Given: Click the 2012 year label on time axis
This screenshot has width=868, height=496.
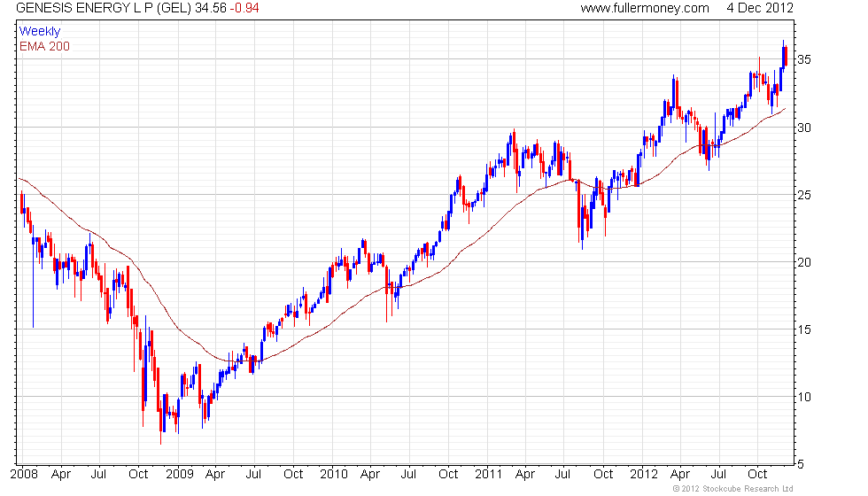Looking at the screenshot, I should click(644, 474).
